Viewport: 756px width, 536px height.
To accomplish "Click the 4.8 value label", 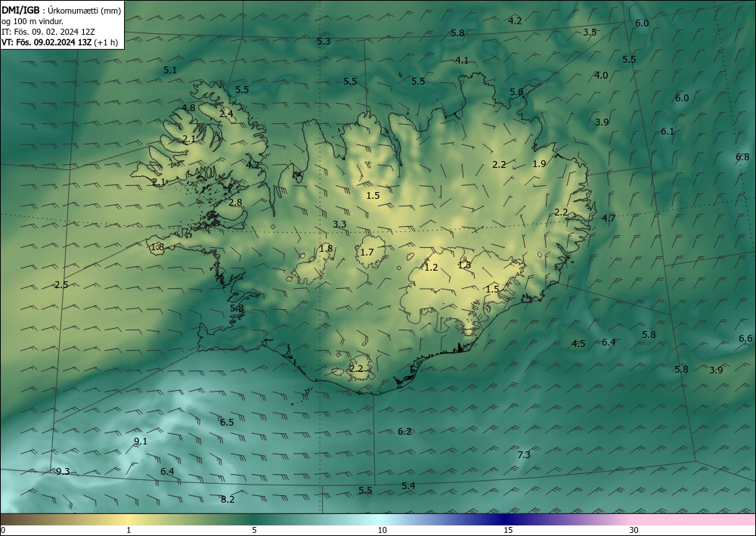I will pos(188,108).
